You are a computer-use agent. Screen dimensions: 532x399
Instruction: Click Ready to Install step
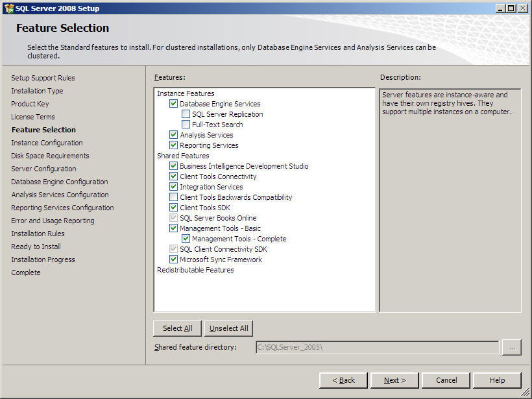[x=36, y=247]
